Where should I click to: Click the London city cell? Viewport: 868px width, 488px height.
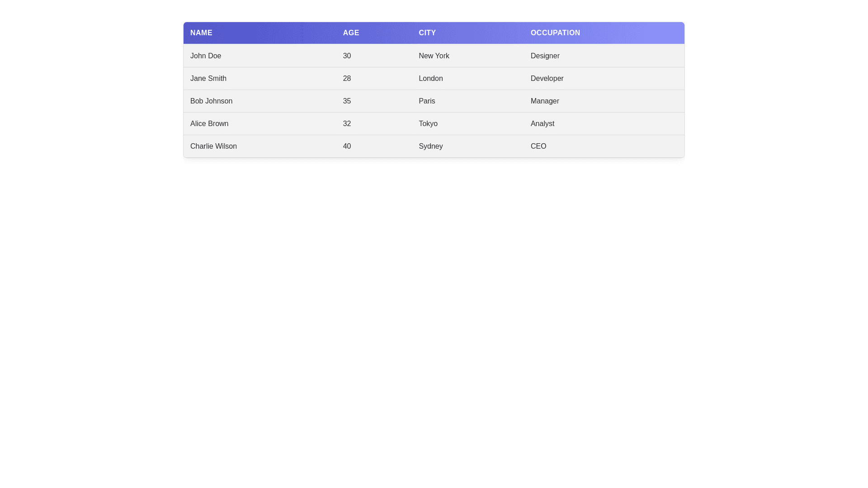430,79
